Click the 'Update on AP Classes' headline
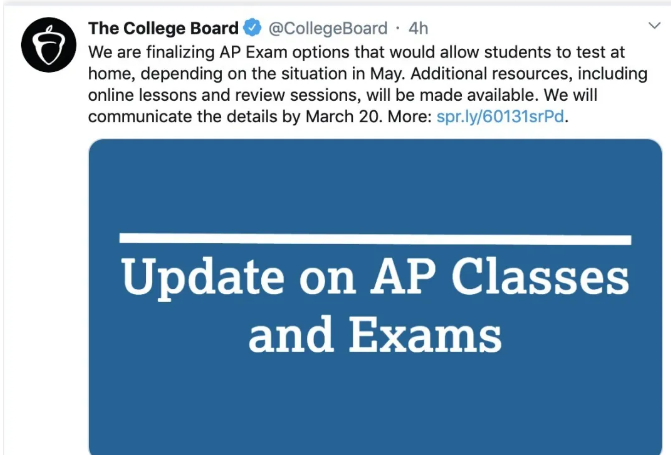This screenshot has width=671, height=455. pyautogui.click(x=375, y=277)
